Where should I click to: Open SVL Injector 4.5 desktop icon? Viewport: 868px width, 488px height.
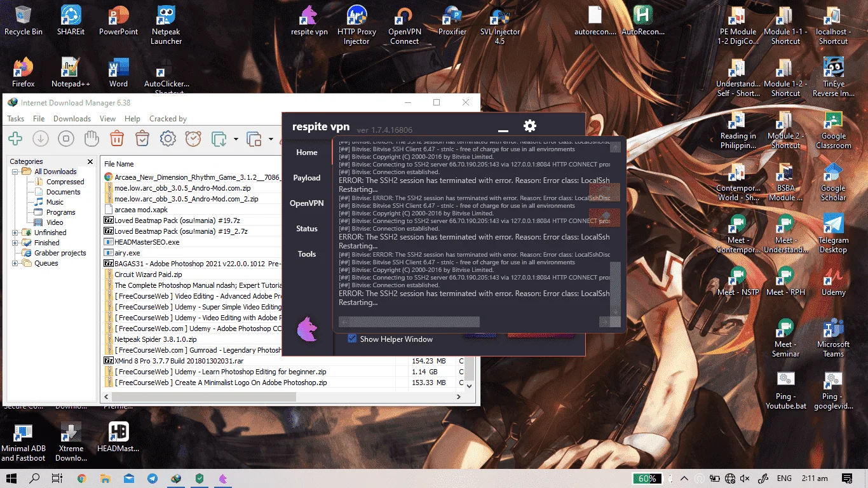coord(500,25)
